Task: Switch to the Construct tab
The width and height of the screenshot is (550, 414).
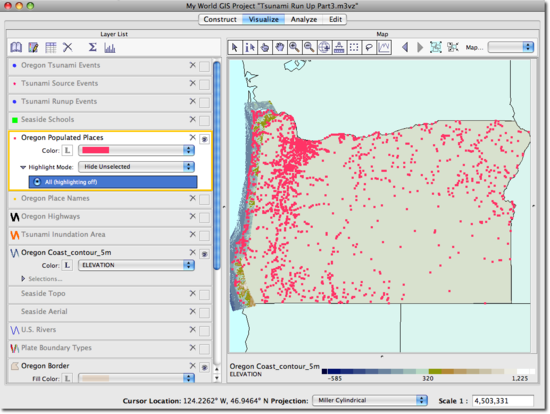Action: (220, 19)
